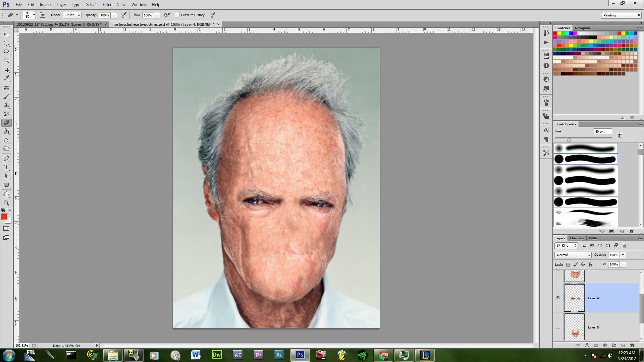Show Layer 5 visibility box
The height and width of the screenshot is (362, 644).
coord(558,327)
